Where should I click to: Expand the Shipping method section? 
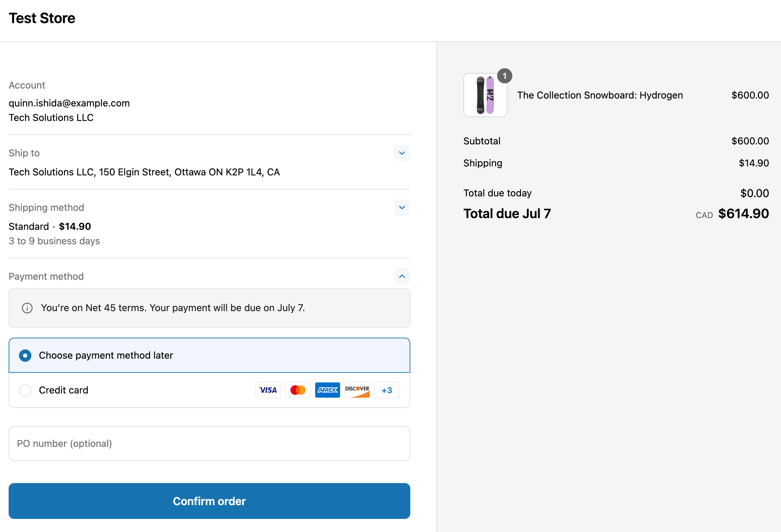402,207
